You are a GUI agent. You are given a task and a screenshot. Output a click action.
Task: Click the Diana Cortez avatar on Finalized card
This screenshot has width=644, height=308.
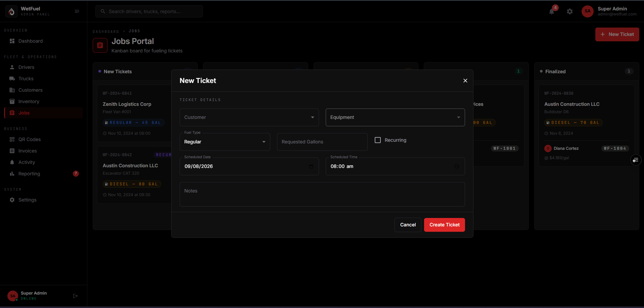[548, 148]
